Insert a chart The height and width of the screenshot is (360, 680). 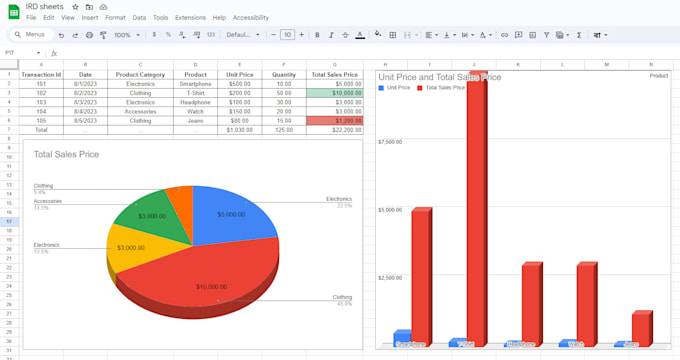point(533,35)
